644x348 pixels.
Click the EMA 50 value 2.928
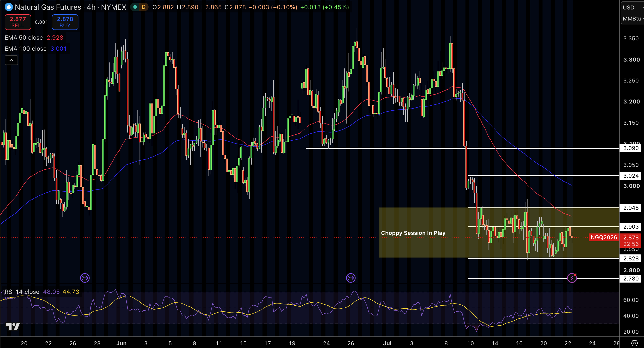(55, 38)
